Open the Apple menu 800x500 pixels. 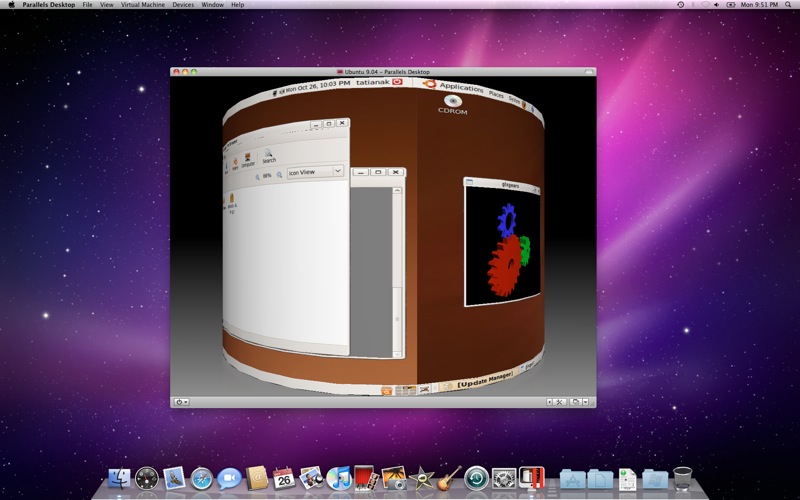[11, 5]
